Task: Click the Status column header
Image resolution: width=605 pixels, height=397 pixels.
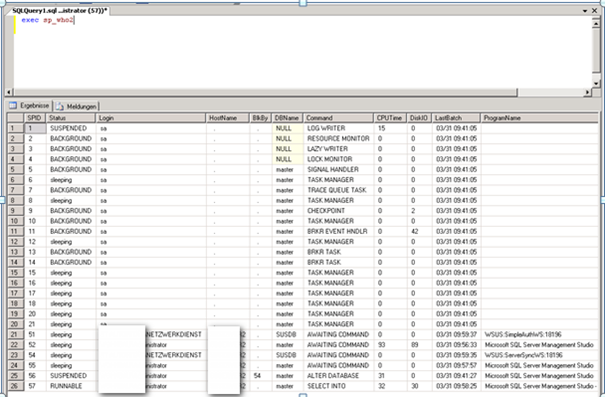Action: tap(71, 118)
